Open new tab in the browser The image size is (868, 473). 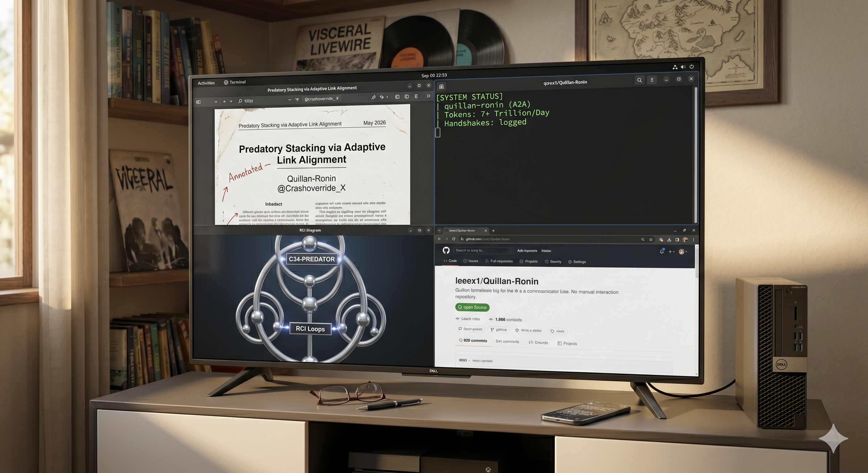[493, 231]
